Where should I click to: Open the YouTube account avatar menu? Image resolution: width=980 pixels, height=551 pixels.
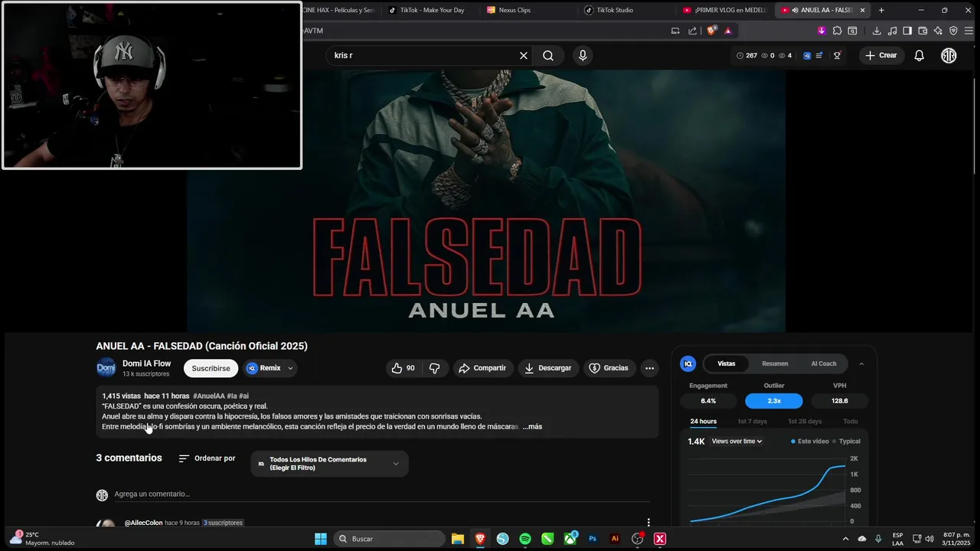coord(949,55)
